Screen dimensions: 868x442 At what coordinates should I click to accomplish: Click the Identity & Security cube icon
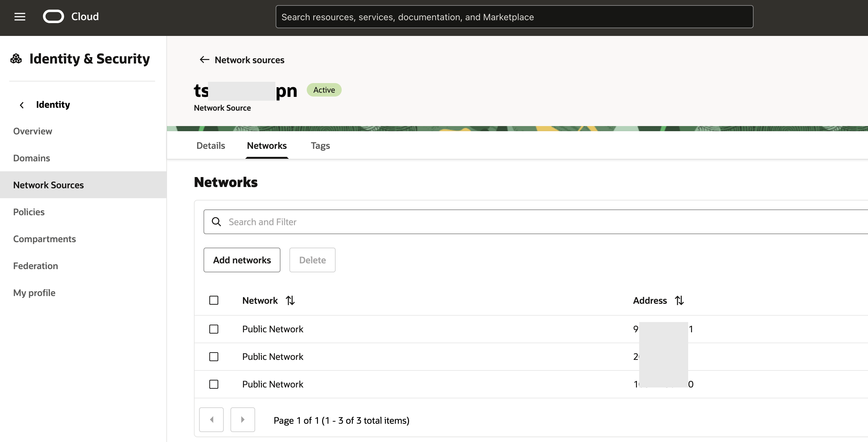(x=16, y=59)
